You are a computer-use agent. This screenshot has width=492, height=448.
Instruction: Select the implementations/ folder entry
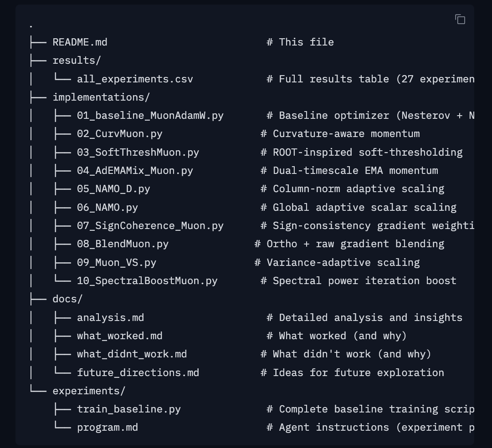(x=101, y=97)
